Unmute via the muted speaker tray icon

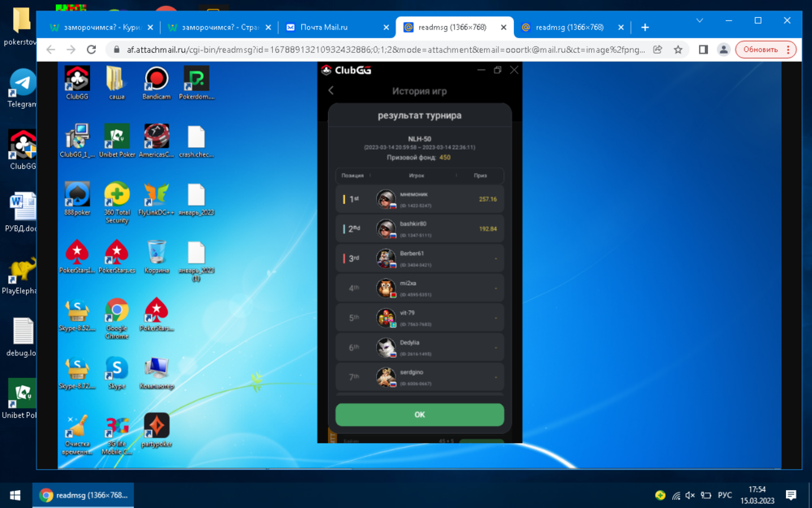690,495
